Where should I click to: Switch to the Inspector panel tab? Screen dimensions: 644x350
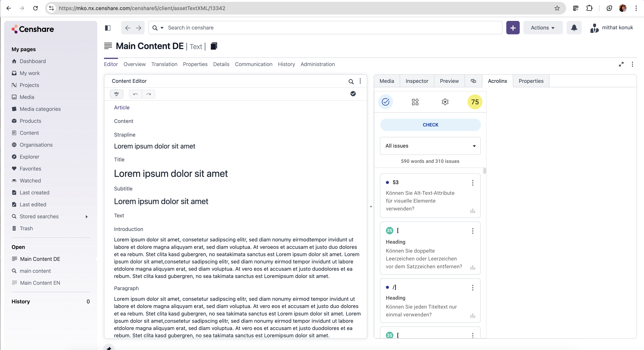416,81
